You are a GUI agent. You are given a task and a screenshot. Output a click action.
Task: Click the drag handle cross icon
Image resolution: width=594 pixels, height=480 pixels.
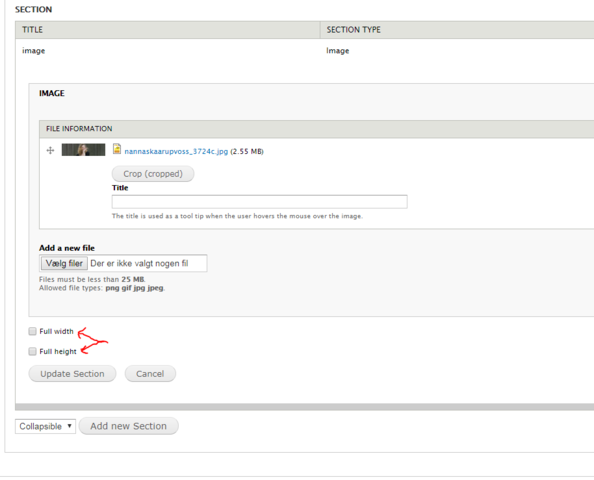[x=50, y=150]
